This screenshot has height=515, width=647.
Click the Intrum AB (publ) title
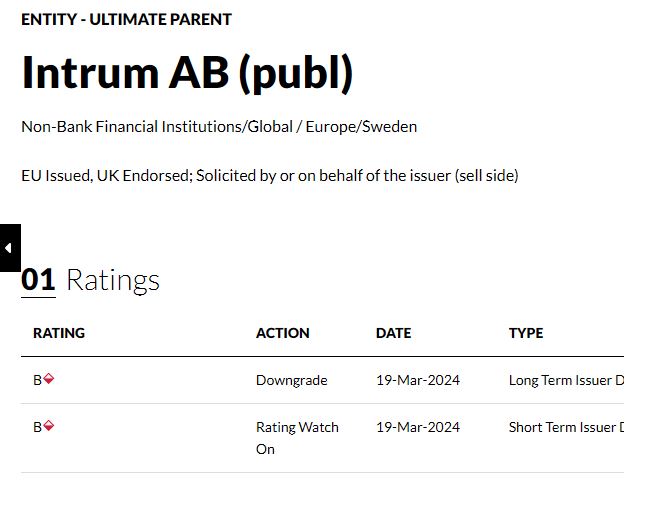[187, 73]
